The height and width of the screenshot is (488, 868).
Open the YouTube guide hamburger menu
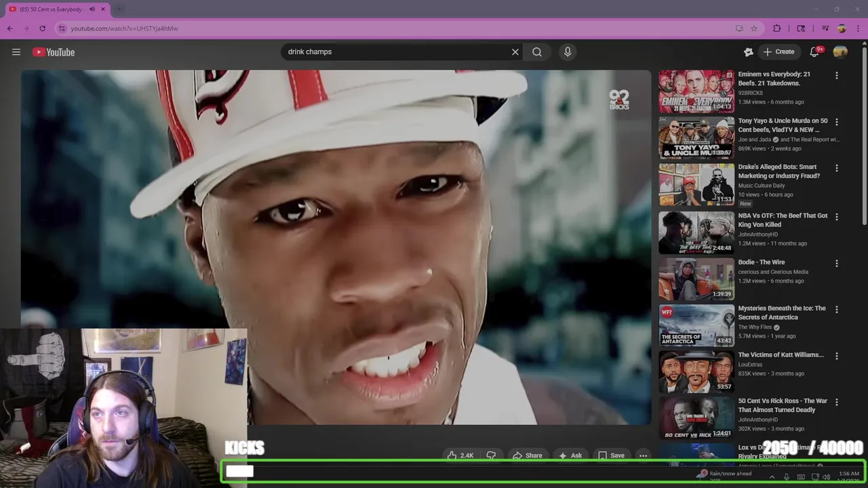coord(16,52)
